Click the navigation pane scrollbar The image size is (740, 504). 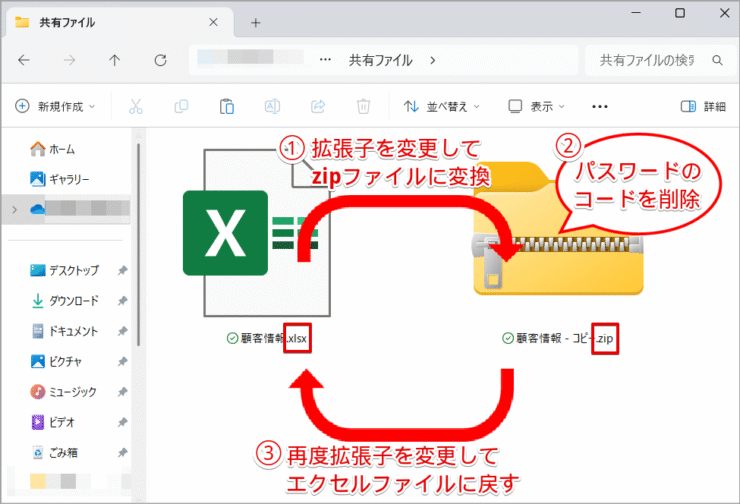[x=138, y=245]
